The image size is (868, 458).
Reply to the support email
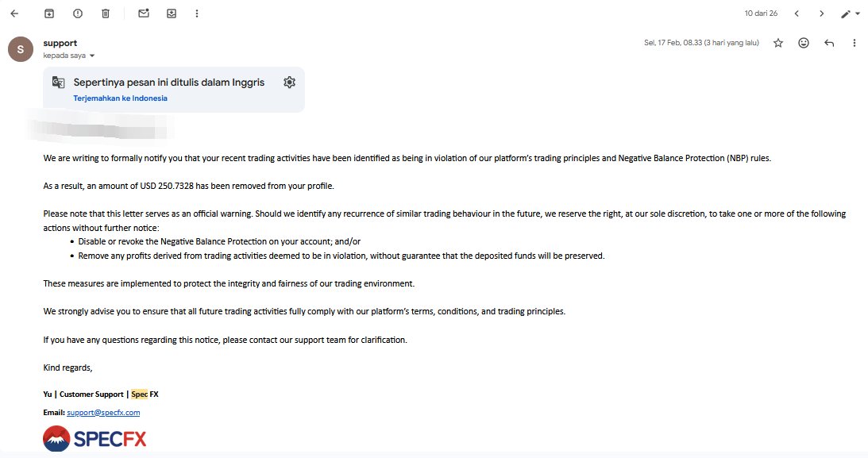click(x=829, y=43)
